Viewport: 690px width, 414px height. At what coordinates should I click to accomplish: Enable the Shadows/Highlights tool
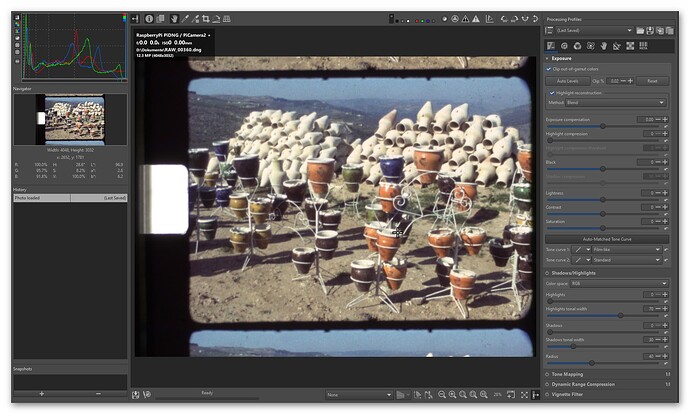coord(547,273)
